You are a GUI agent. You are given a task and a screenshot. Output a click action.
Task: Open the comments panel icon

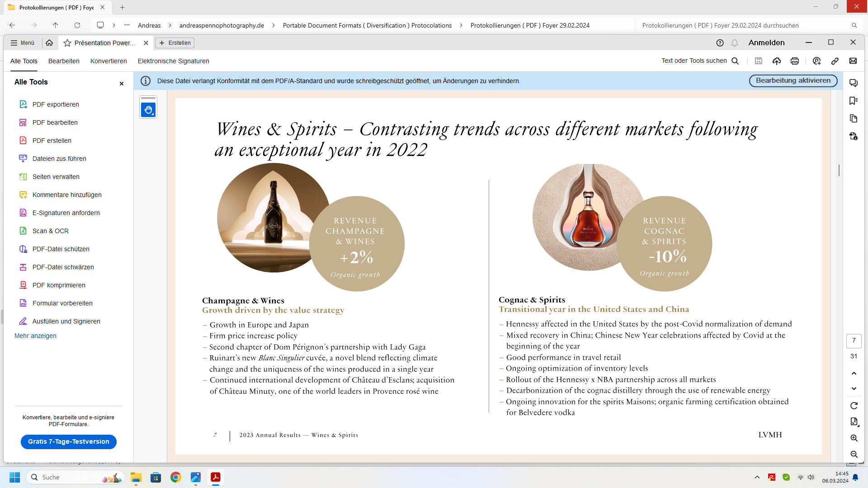pos(854,83)
